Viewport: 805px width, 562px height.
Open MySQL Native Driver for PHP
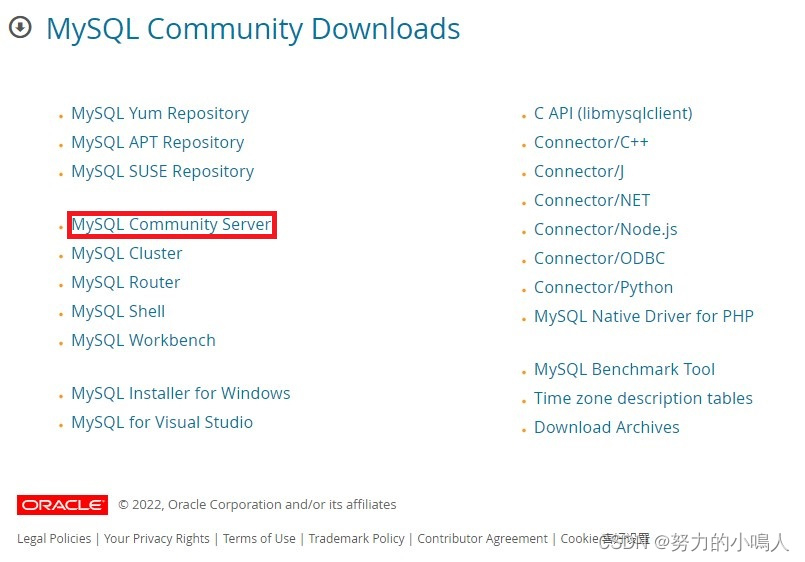pyautogui.click(x=644, y=316)
